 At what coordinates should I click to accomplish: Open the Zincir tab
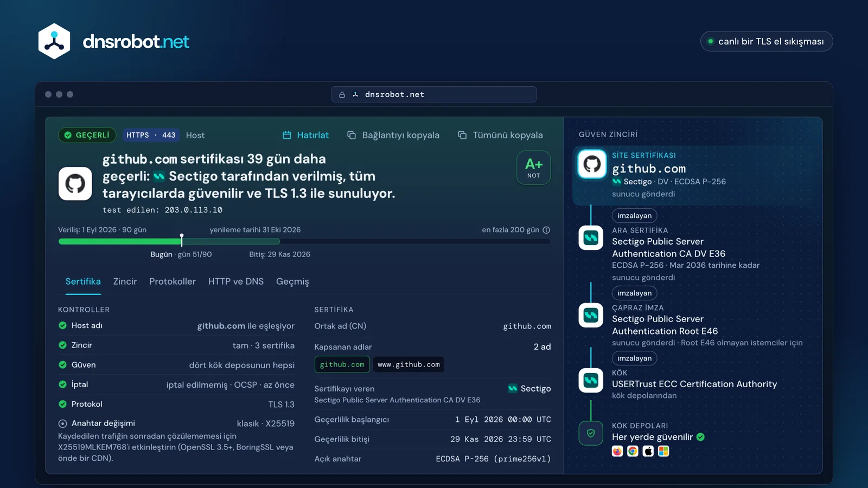[125, 281]
